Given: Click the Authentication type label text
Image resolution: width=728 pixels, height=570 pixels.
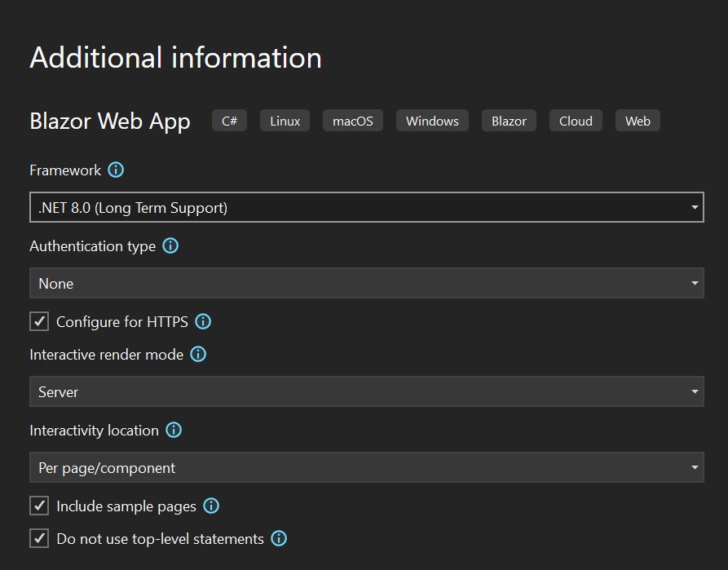Looking at the screenshot, I should pos(92,246).
